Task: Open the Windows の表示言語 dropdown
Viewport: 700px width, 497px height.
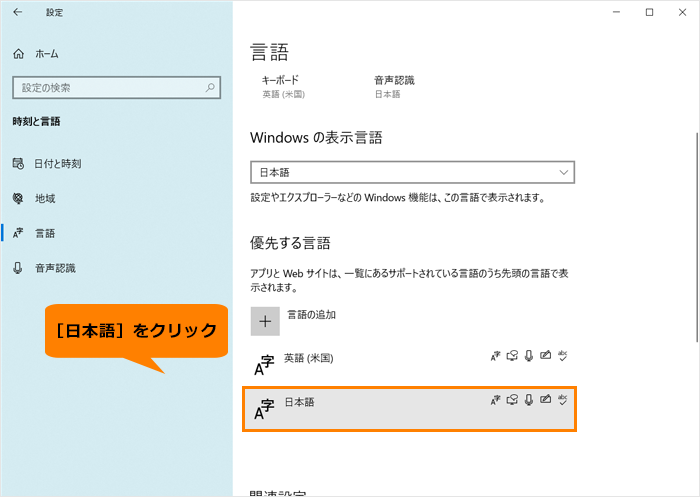Action: pyautogui.click(x=411, y=172)
